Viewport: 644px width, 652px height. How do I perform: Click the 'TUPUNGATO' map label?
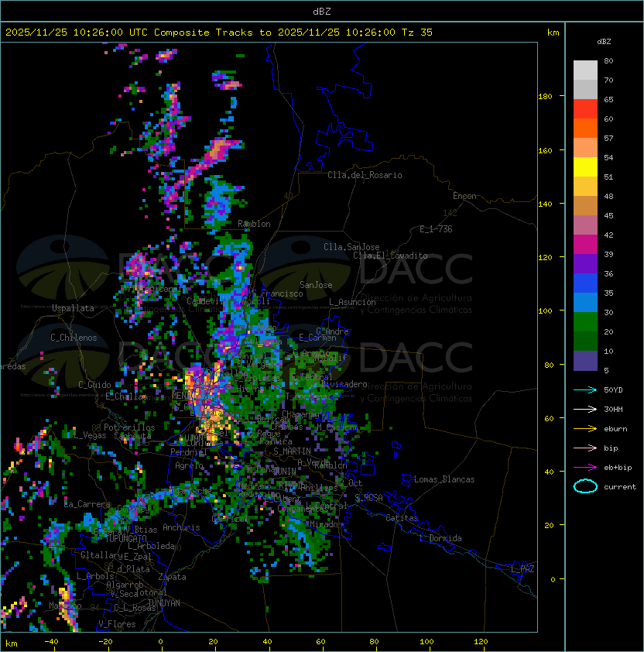(x=125, y=538)
